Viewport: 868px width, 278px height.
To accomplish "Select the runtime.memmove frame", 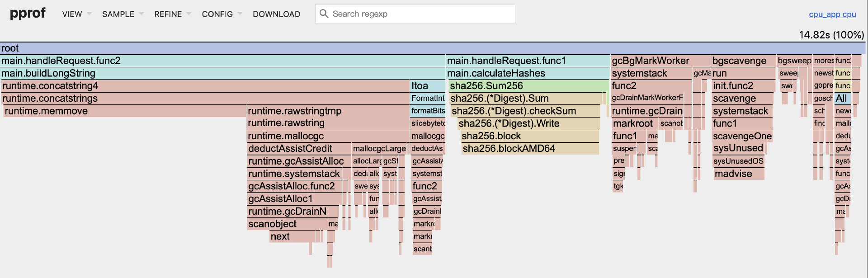I will 124,111.
